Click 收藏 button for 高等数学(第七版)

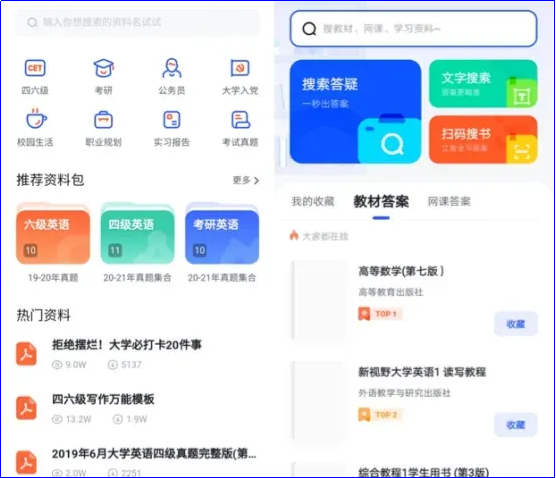click(x=516, y=324)
